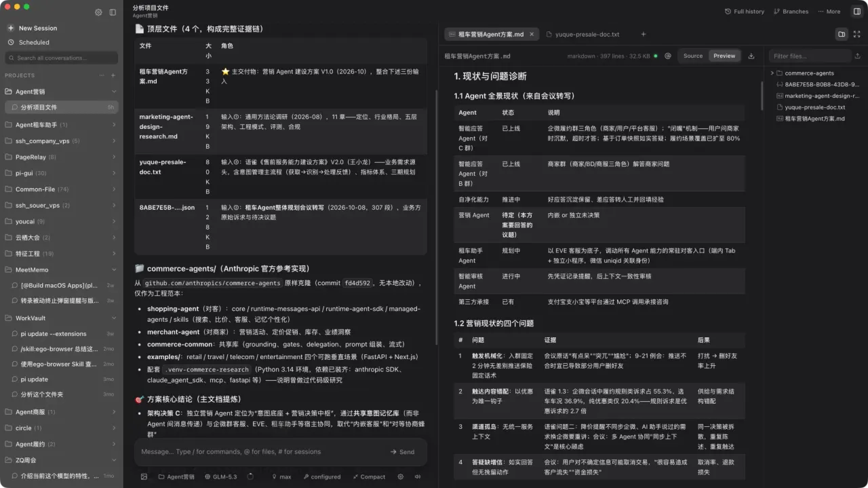Click the green status dot beside 32.5 KB
868x488 pixels.
click(655, 56)
